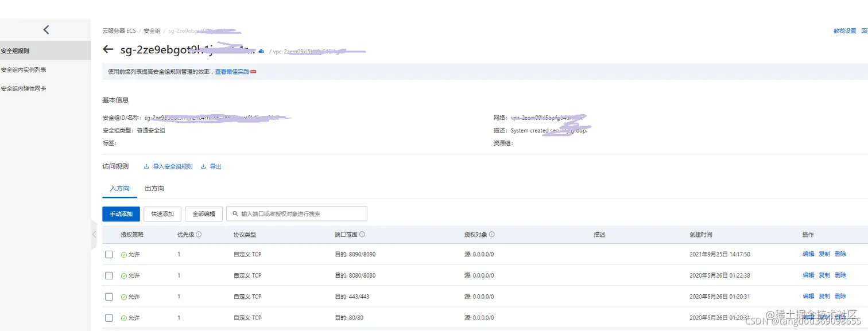Image resolution: width=868 pixels, height=331 pixels.
Task: Tick the checkbox for the 8090/8090 rule
Action: [109, 254]
